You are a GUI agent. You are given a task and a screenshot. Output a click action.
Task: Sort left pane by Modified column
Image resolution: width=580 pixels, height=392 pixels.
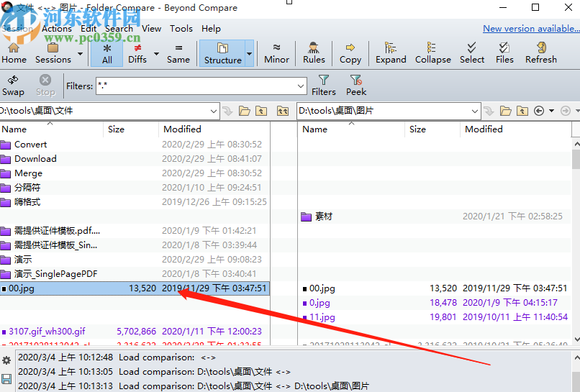(214, 129)
